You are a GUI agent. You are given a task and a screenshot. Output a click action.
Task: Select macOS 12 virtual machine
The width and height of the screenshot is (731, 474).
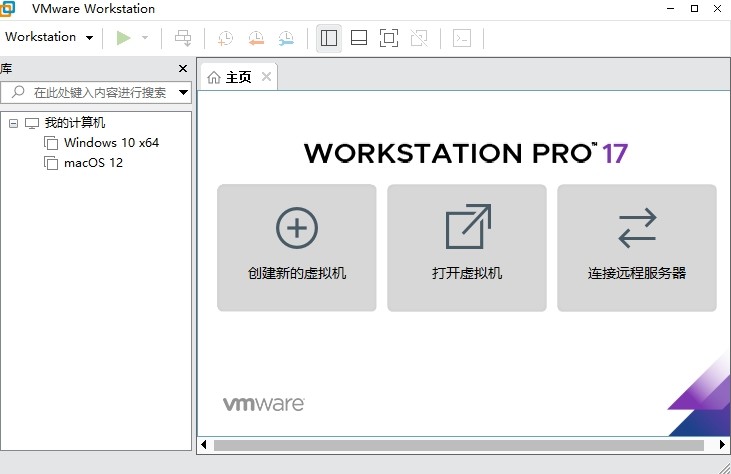click(93, 163)
